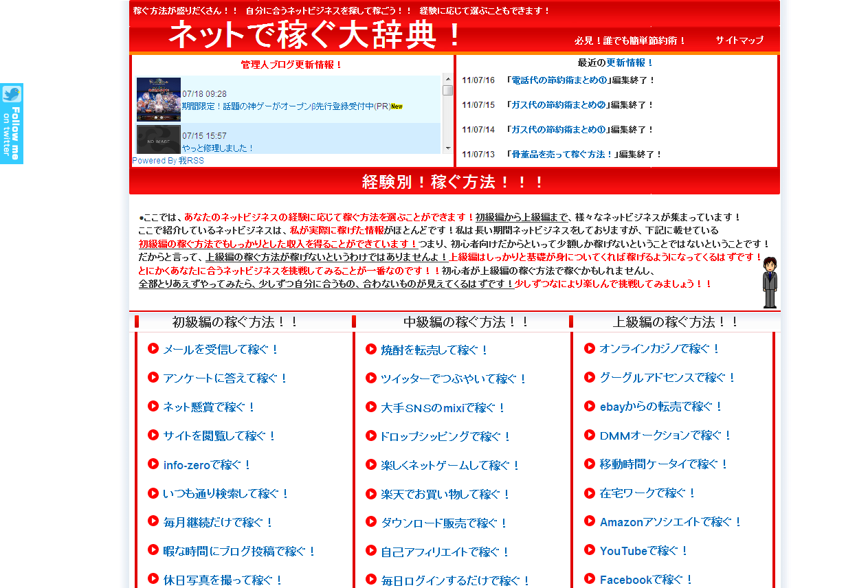Image resolution: width=868 pixels, height=588 pixels.
Task: Open info-zeroで稼ぐ！ link
Action: coord(208,465)
